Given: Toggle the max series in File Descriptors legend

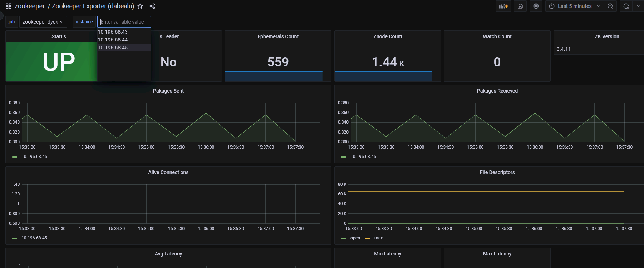Looking at the screenshot, I should pos(378,238).
